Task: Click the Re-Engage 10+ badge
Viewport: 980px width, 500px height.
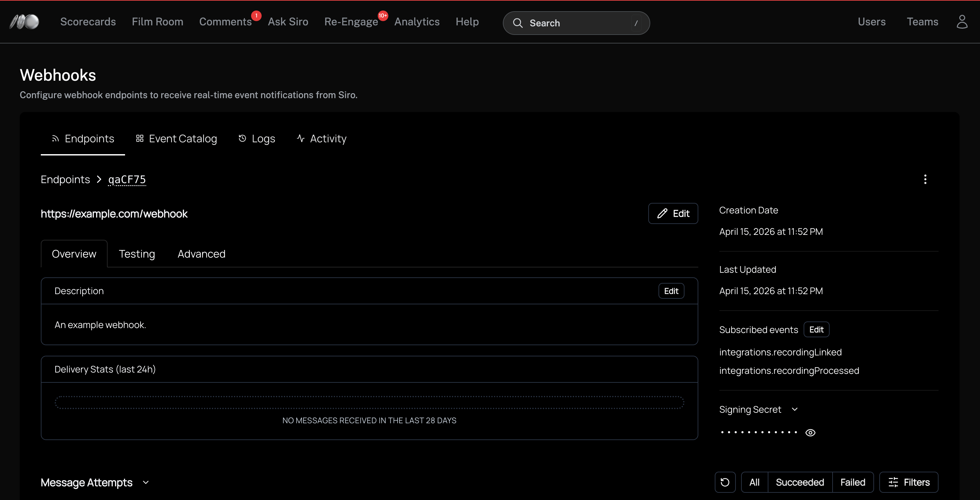Action: pyautogui.click(x=383, y=15)
